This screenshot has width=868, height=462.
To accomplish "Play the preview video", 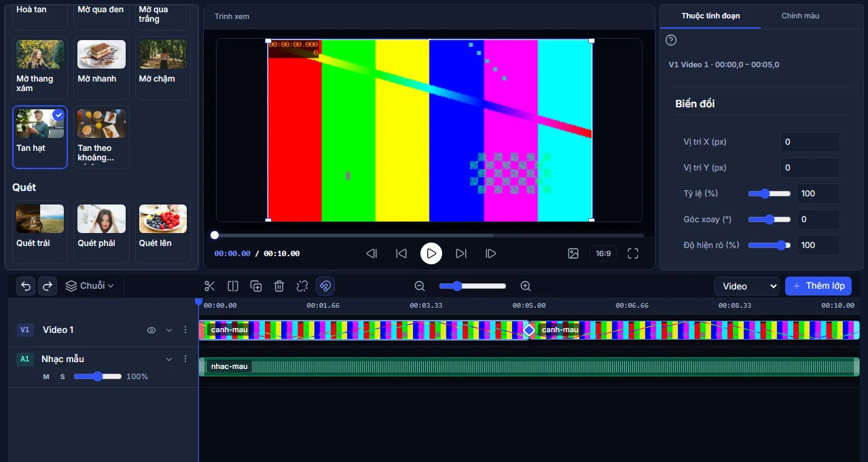I will [431, 253].
